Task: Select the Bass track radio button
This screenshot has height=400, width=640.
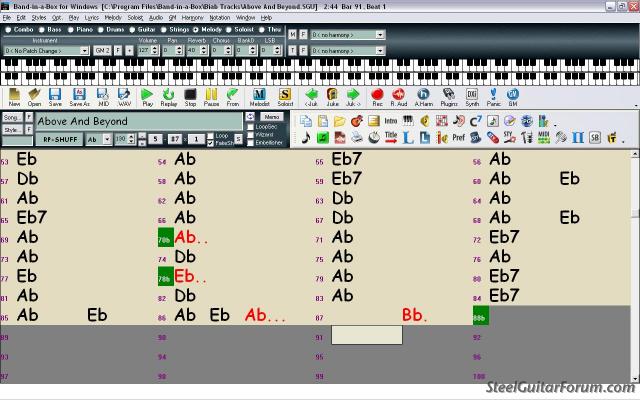Action: (41, 30)
